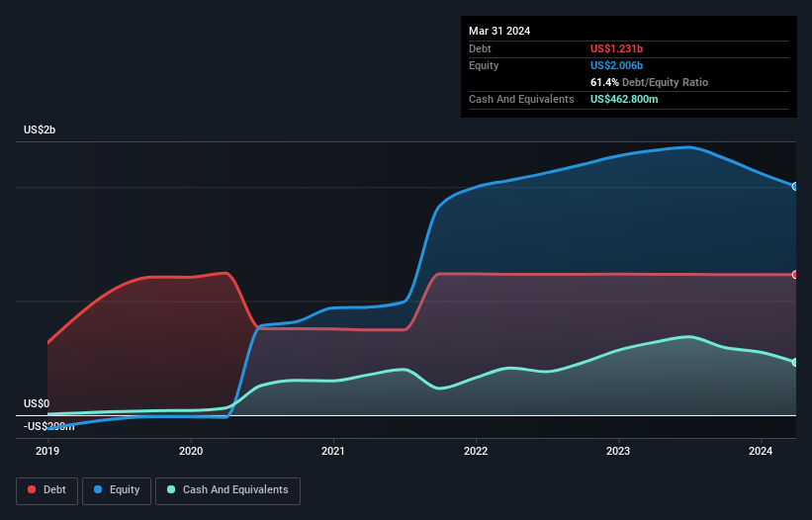Click the US$2b y-axis label
Screen dimensions: 812x520
[x=40, y=130]
